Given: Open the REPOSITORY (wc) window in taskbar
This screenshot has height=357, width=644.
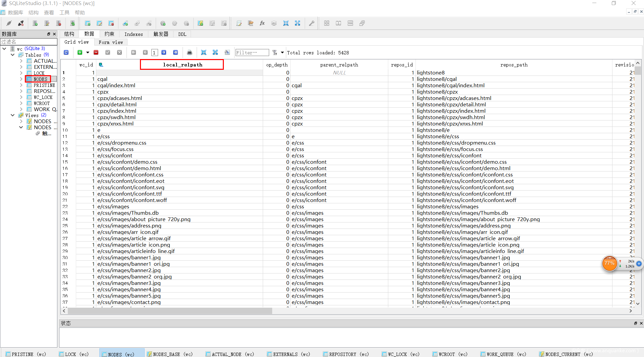Looking at the screenshot, I should (345, 354).
